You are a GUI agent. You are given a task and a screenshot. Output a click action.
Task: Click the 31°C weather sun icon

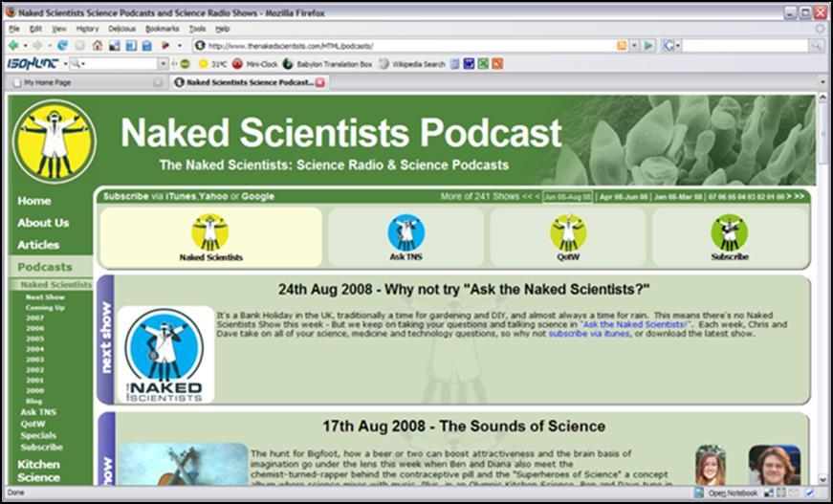pos(203,64)
